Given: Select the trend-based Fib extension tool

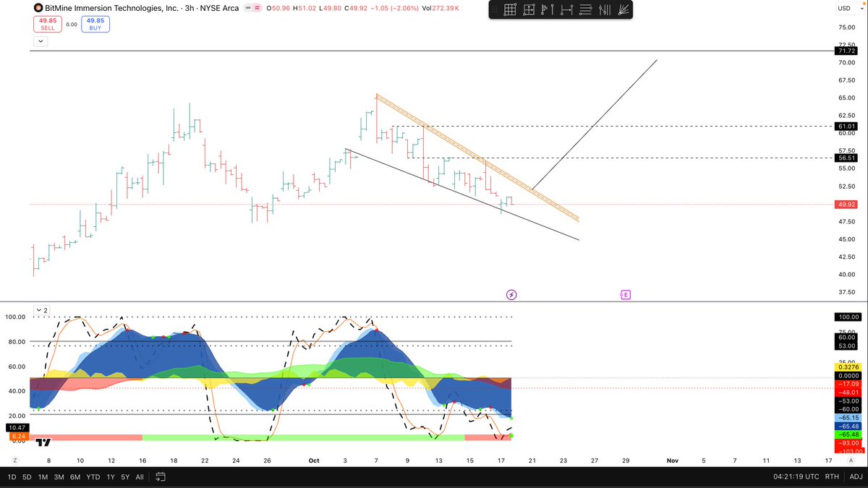Looking at the screenshot, I should [x=567, y=10].
